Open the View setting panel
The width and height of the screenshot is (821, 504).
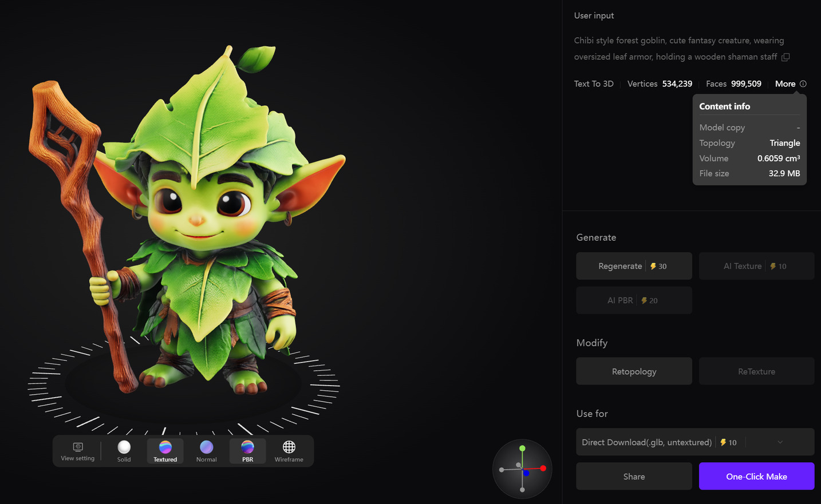click(77, 451)
